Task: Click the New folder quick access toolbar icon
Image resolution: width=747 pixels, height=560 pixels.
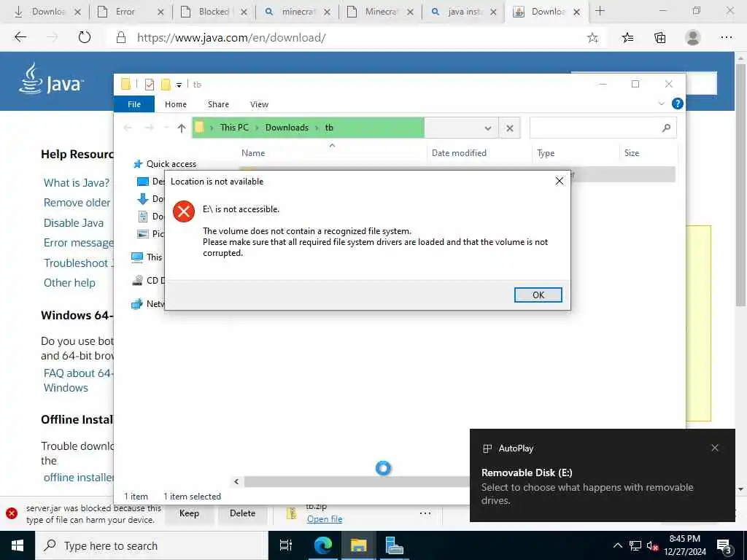Action: pyautogui.click(x=166, y=85)
